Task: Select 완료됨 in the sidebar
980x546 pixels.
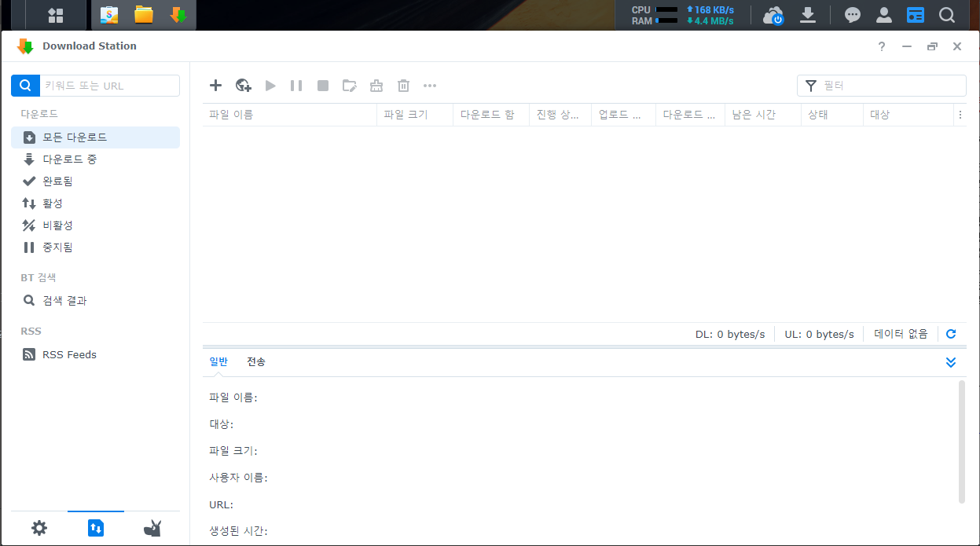Action: [x=95, y=181]
